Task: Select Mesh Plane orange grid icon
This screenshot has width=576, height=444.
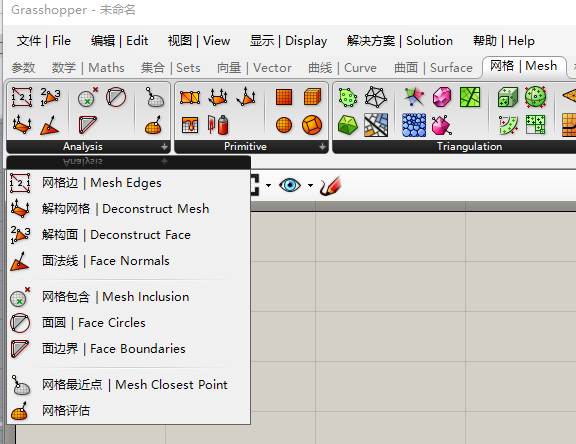Action: point(284,97)
